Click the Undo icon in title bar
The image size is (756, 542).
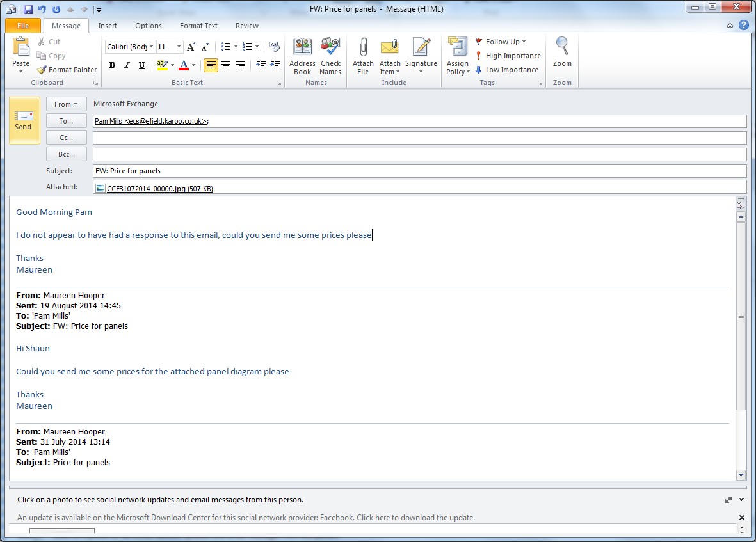coord(42,9)
